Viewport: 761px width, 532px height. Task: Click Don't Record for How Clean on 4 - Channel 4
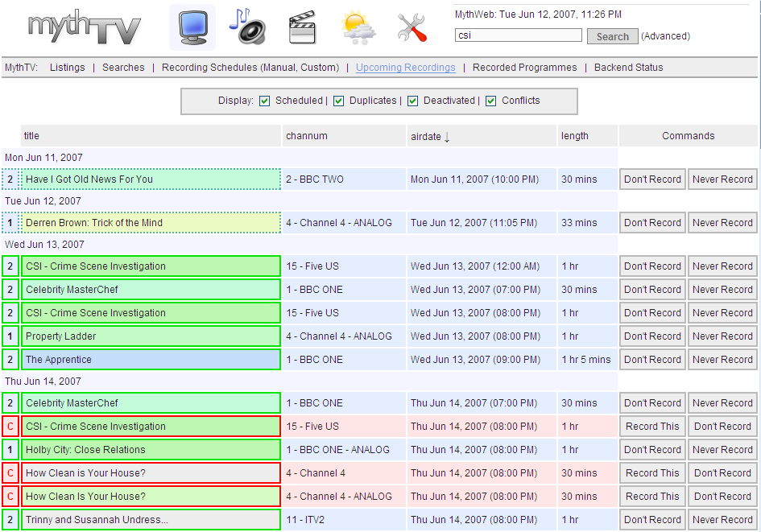coord(722,472)
